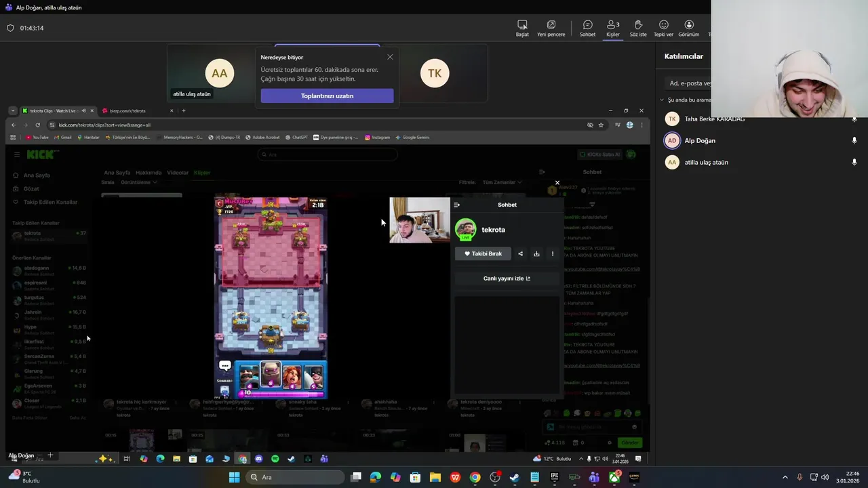The width and height of the screenshot is (868, 488).
Task: Toggle the Kick sidebar hamburger menu
Action: click(17, 155)
